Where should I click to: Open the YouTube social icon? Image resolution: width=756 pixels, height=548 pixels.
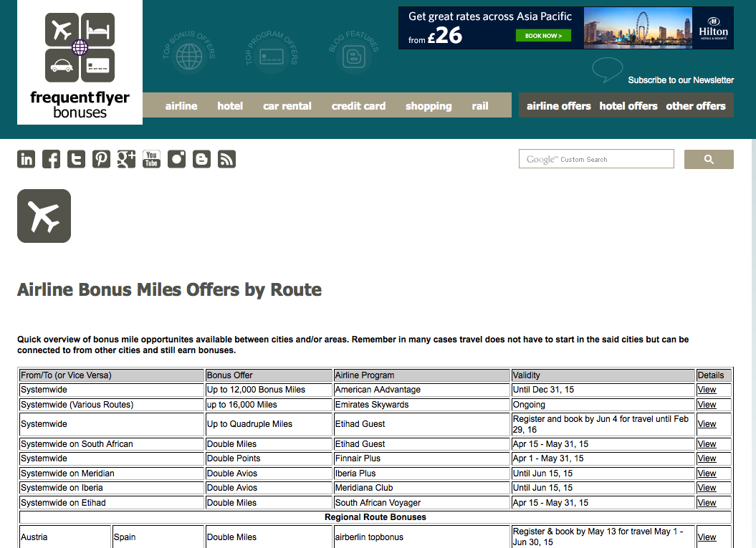tap(151, 159)
